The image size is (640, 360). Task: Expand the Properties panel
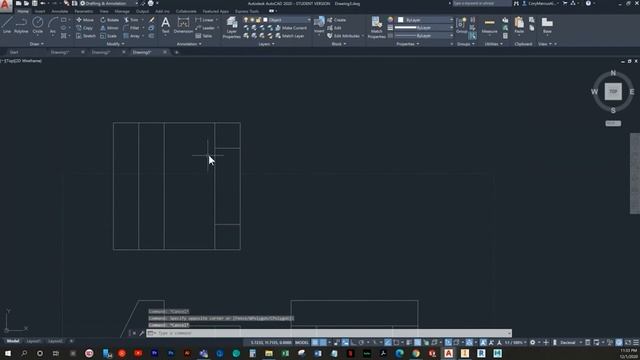click(408, 44)
